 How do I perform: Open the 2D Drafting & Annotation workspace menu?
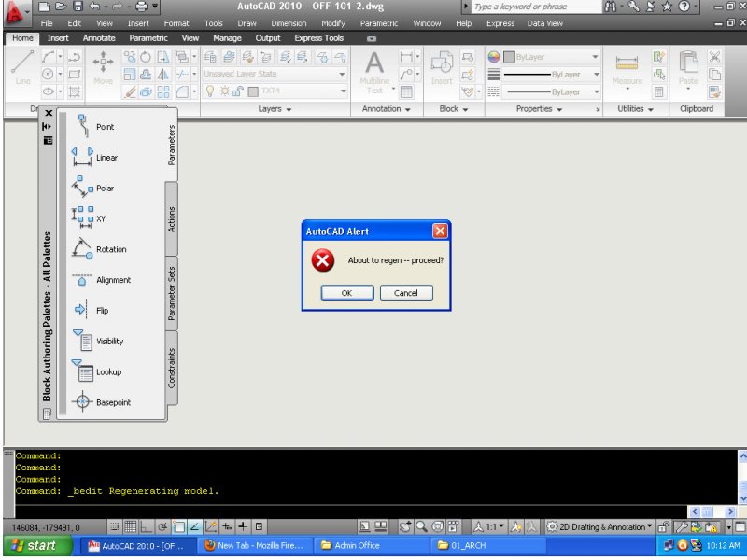[599, 526]
